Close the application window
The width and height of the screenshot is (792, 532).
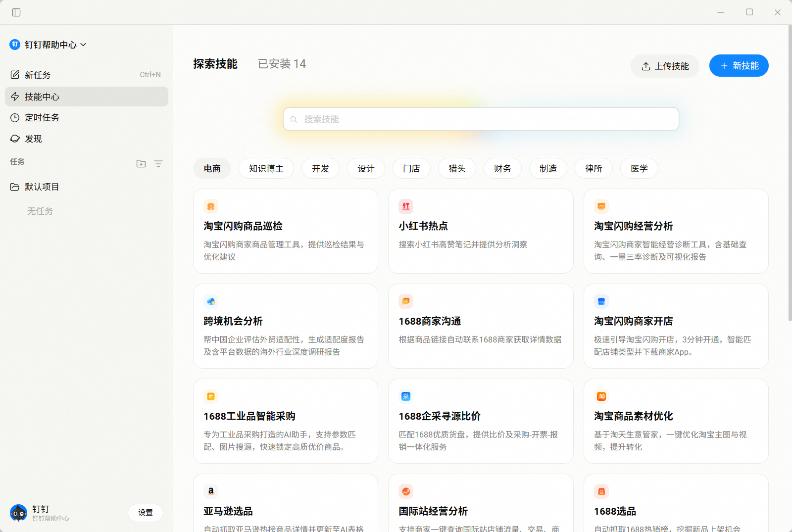tap(778, 12)
